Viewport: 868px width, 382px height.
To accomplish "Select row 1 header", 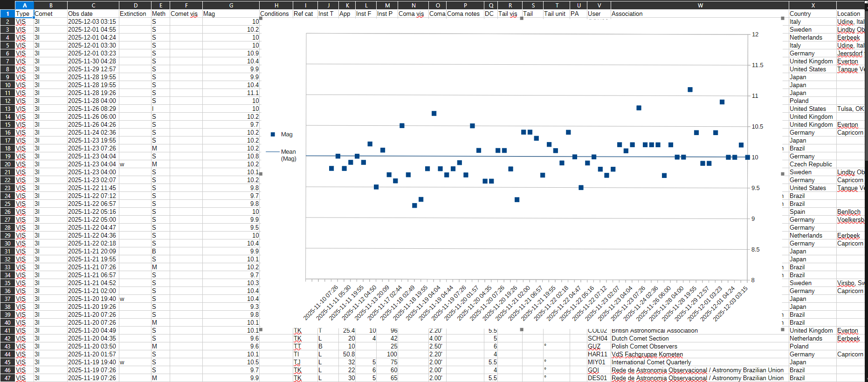I will [x=7, y=14].
